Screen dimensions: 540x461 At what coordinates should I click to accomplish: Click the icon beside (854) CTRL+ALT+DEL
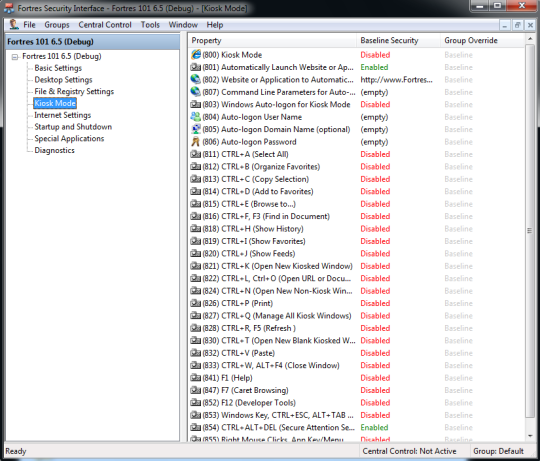pyautogui.click(x=196, y=427)
